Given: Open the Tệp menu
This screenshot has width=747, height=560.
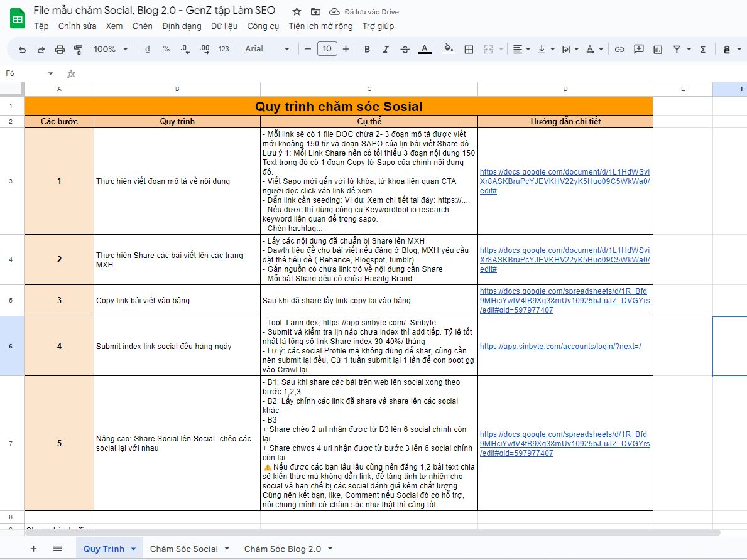Looking at the screenshot, I should (41, 26).
